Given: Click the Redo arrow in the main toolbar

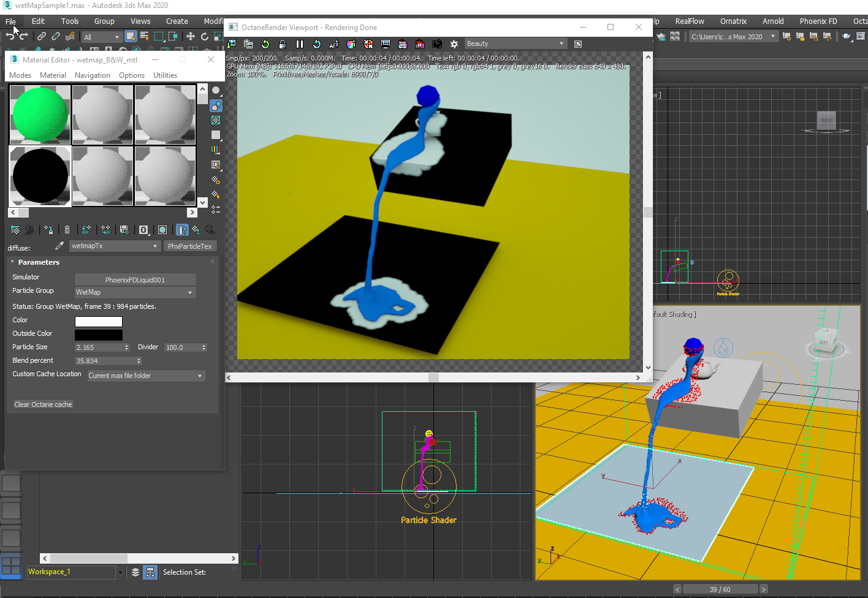Looking at the screenshot, I should (x=24, y=37).
